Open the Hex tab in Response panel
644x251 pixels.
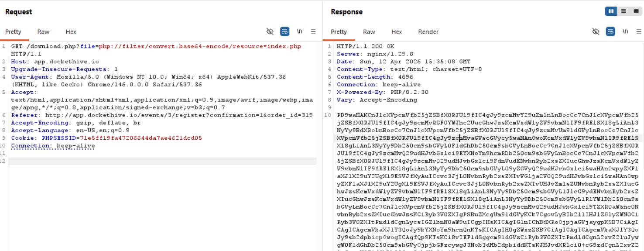396,32
